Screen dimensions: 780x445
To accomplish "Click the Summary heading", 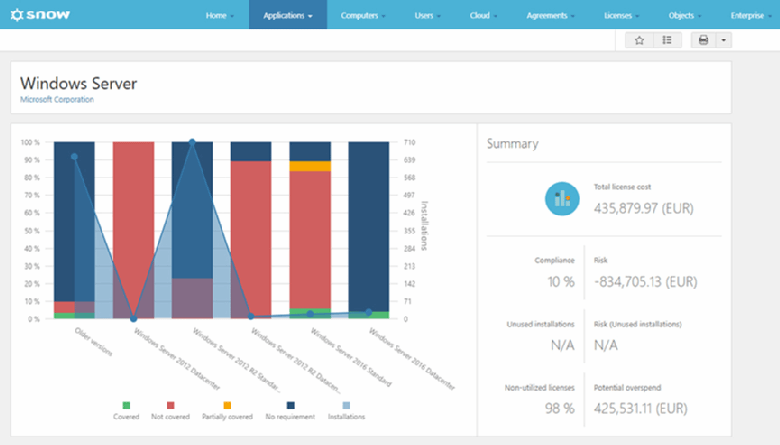I will (512, 144).
